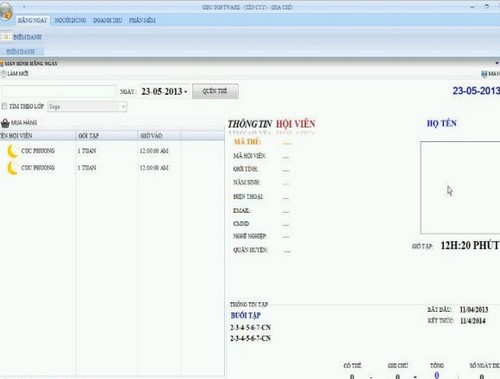The image size is (500, 379).
Task: Open the quick access toolbar dropdown arrow
Action: click(24, 6)
